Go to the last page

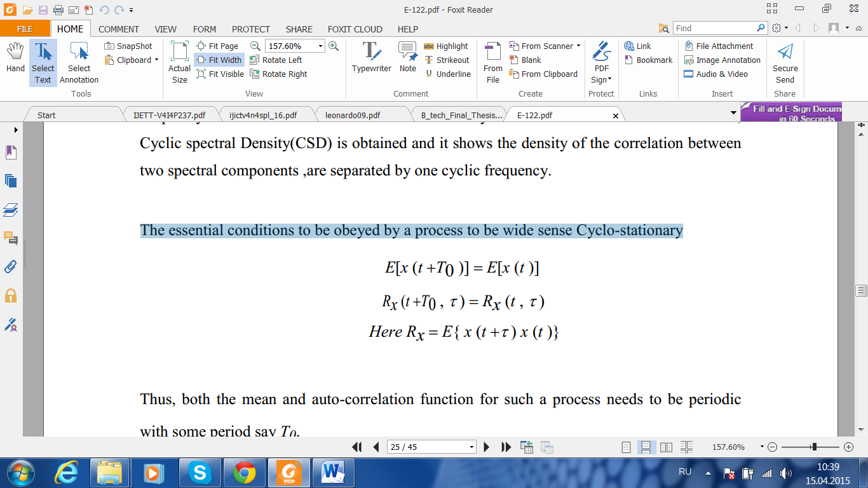506,447
